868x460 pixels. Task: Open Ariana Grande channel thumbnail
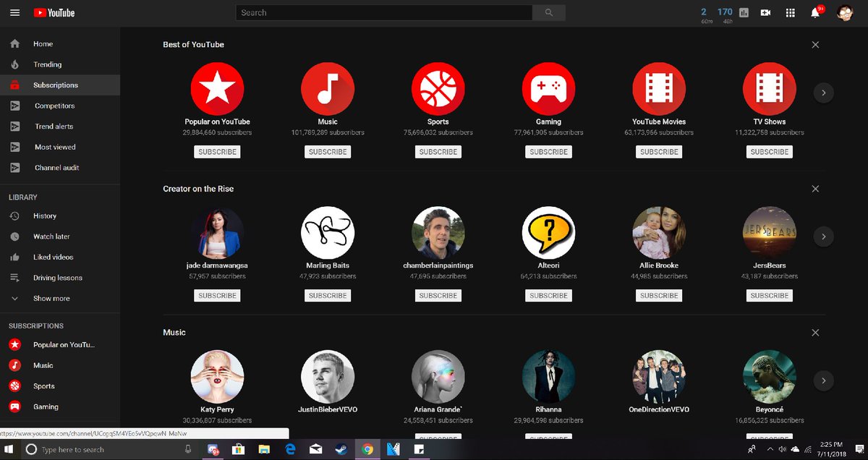tap(438, 376)
